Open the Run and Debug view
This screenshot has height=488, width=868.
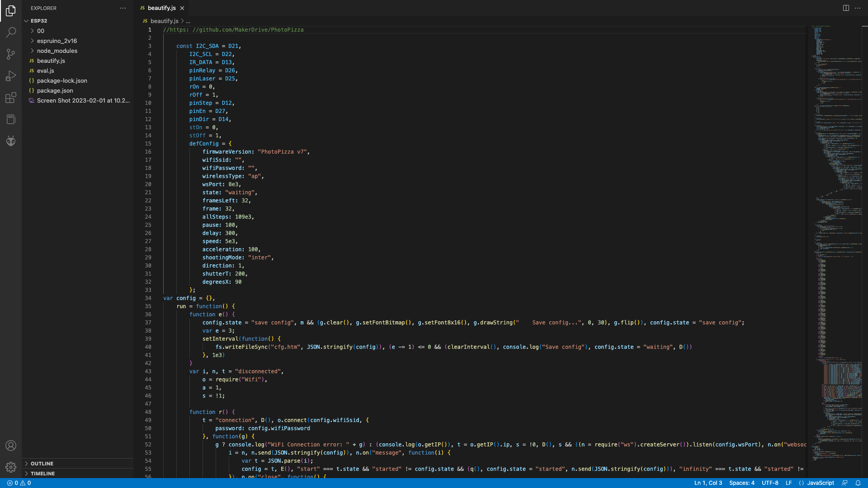click(11, 76)
